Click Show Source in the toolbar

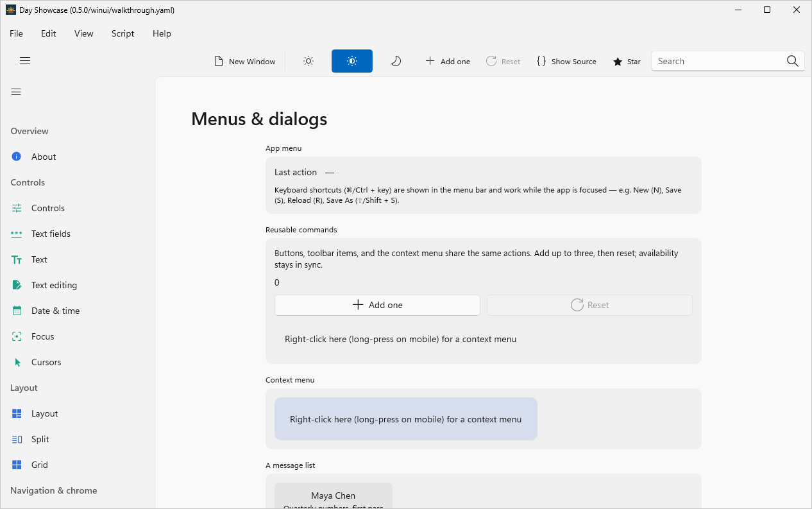pyautogui.click(x=566, y=62)
